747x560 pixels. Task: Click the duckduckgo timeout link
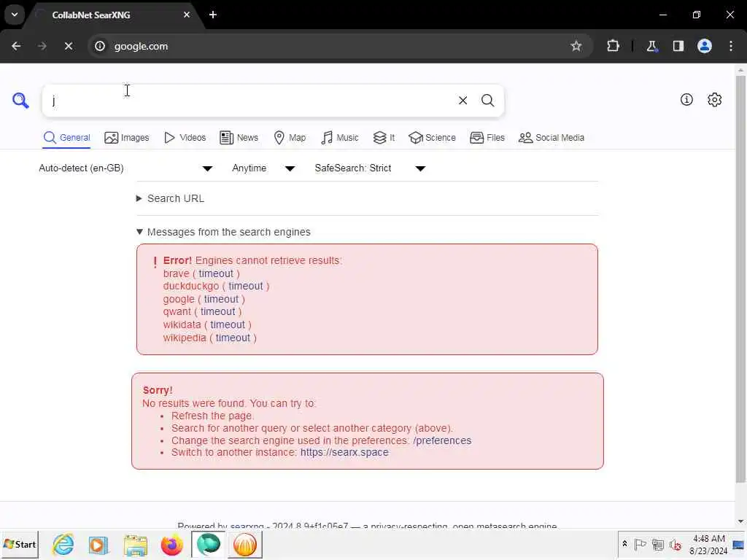(245, 286)
